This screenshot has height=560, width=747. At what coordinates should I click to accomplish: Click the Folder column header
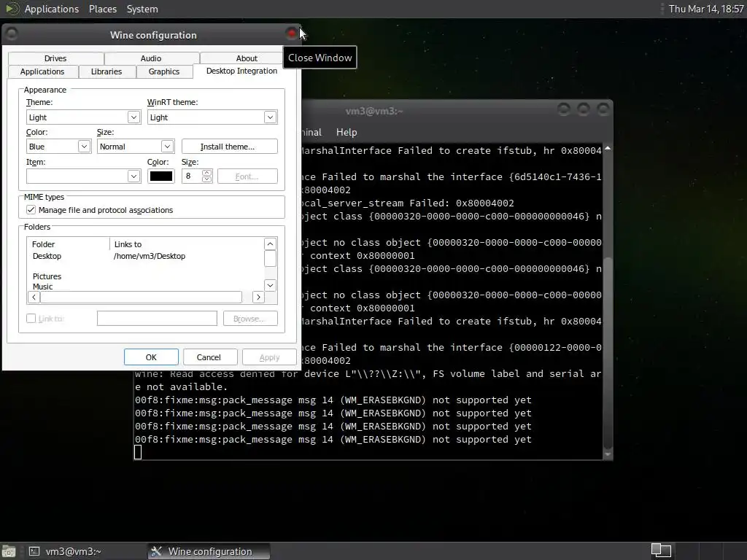[68, 244]
